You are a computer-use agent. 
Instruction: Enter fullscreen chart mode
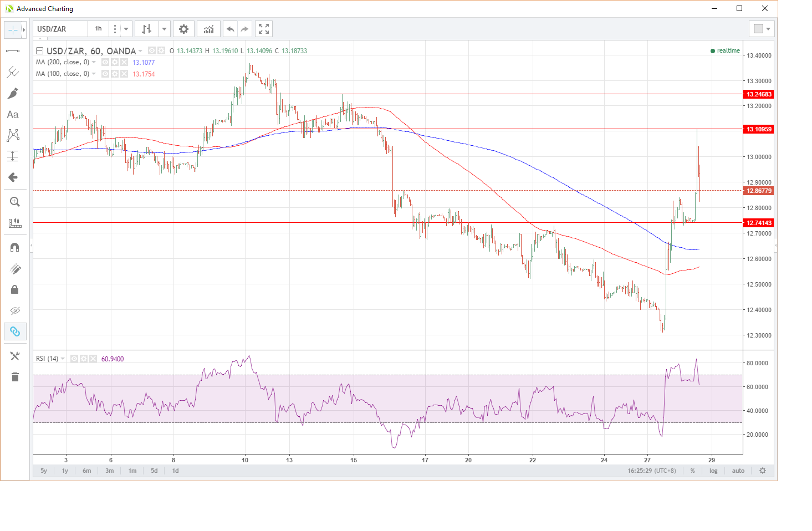(264, 29)
